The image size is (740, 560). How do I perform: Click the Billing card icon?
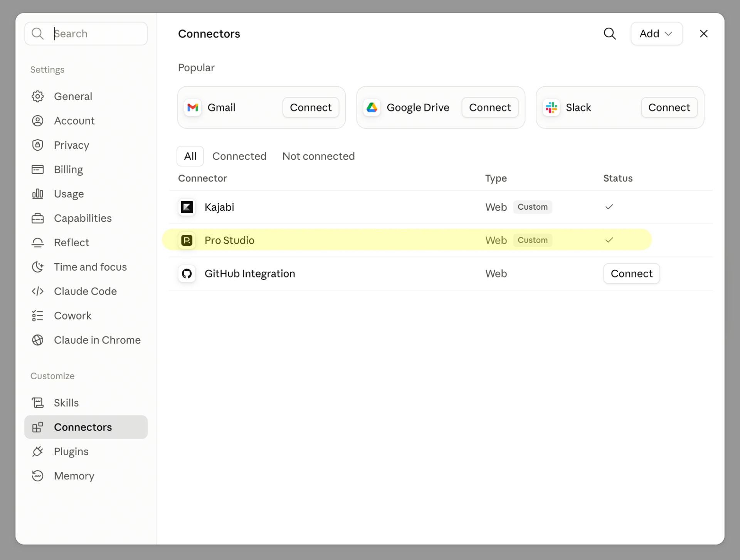point(37,170)
